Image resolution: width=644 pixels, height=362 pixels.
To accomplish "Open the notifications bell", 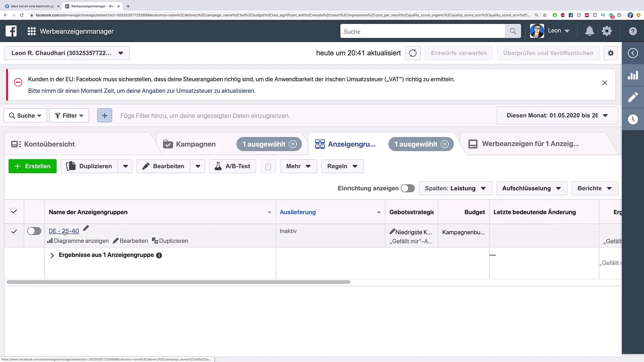I will tap(589, 31).
